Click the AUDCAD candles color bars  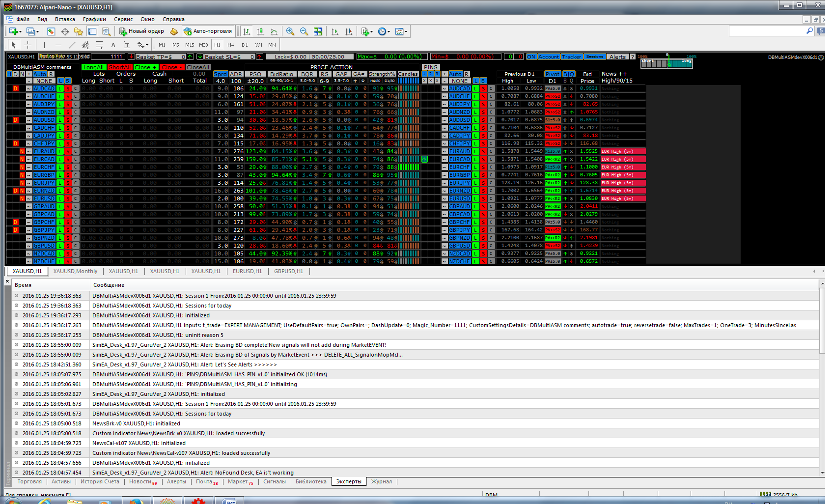[408, 88]
